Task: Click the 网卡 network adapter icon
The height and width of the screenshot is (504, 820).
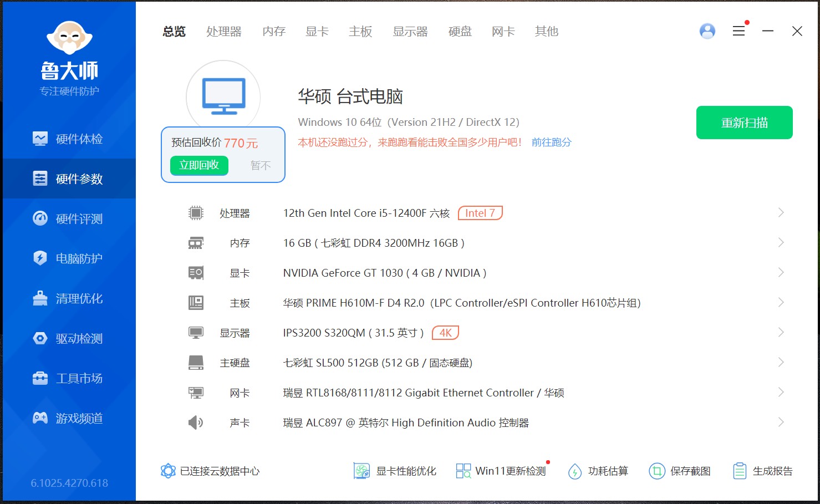Action: point(196,393)
